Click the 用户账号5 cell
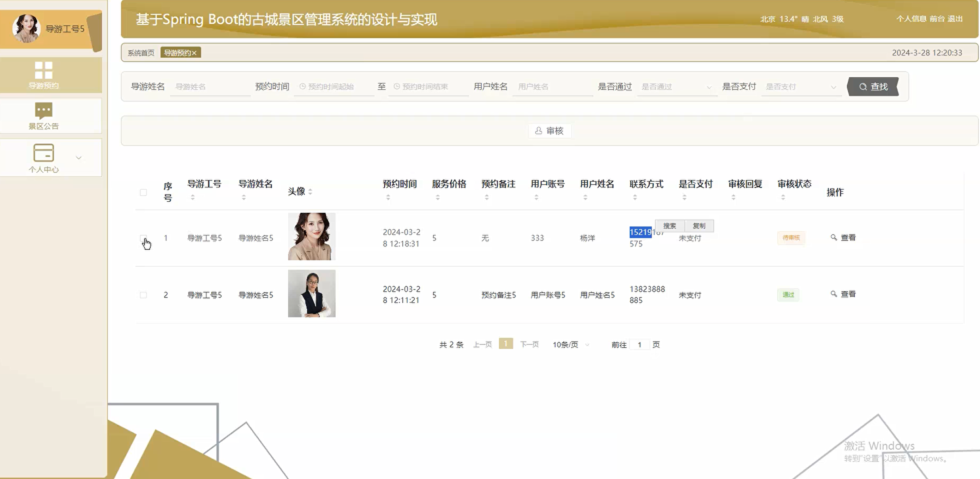This screenshot has height=479, width=980. click(x=548, y=295)
